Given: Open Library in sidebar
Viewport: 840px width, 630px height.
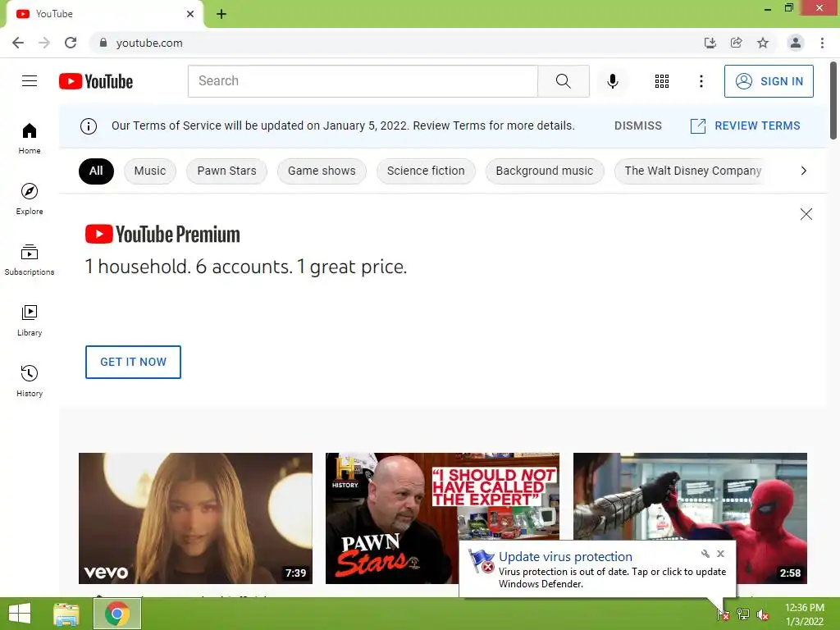Looking at the screenshot, I should tap(30, 321).
